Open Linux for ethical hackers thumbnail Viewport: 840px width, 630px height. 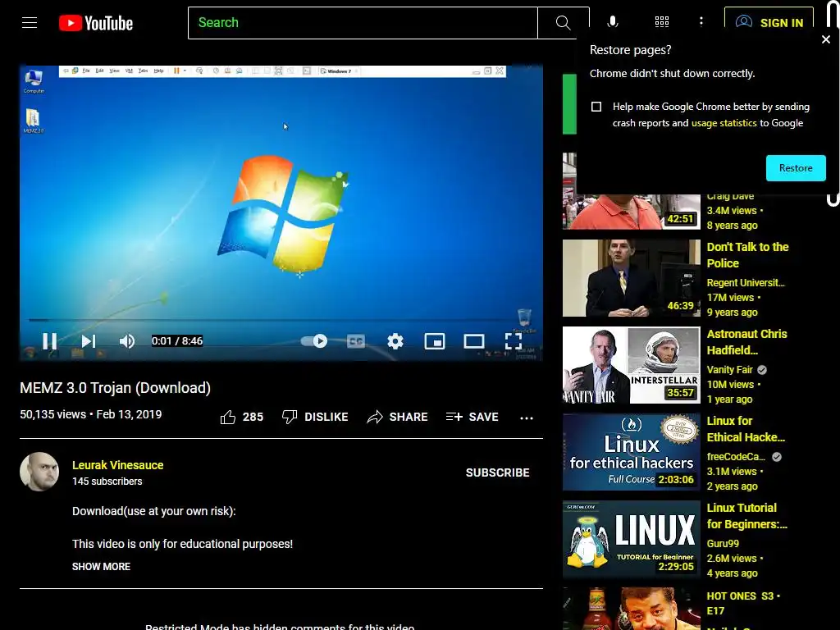631,452
